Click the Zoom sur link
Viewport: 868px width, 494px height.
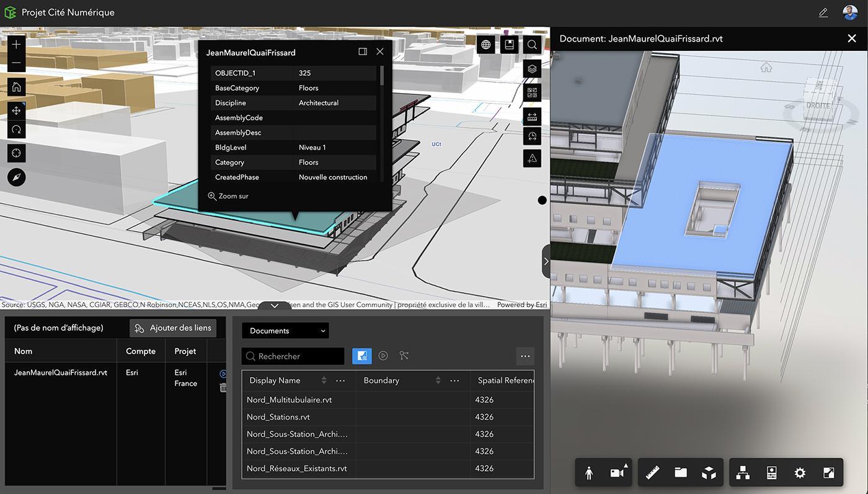coord(228,196)
